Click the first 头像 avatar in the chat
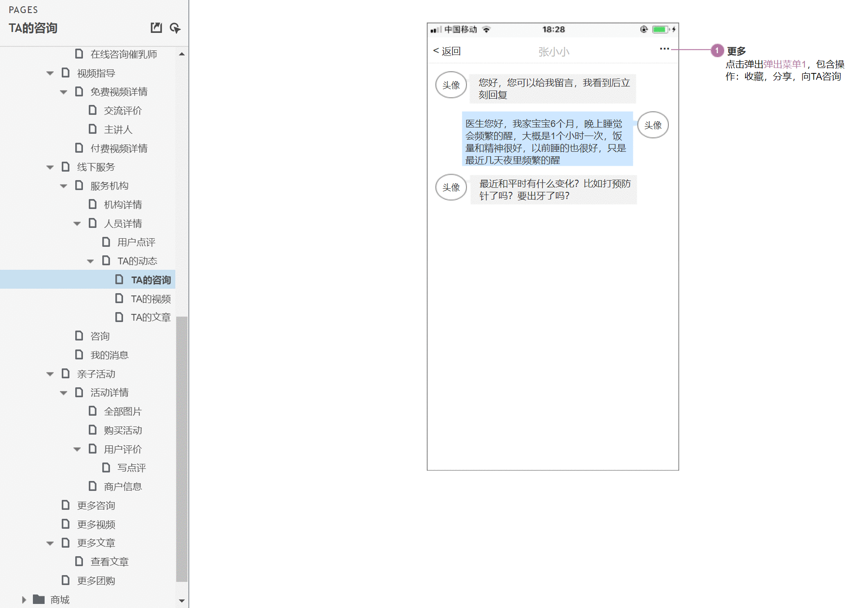The width and height of the screenshot is (868, 608). 451,85
